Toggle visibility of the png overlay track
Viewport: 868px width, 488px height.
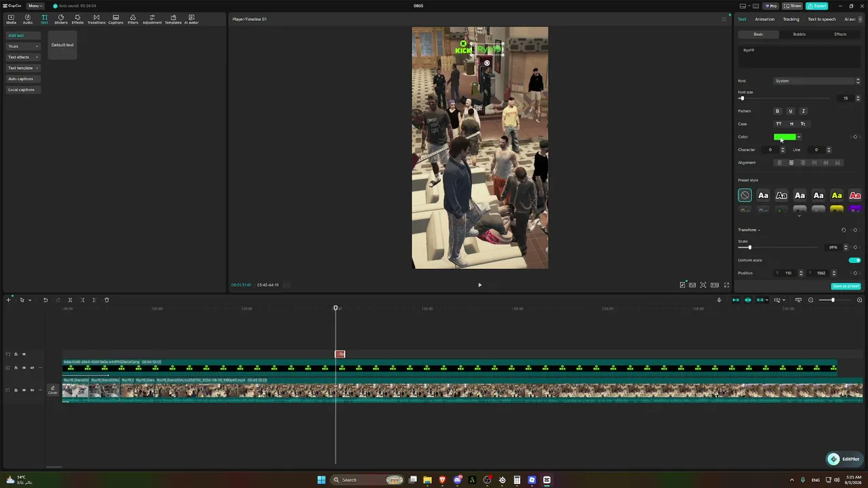click(24, 368)
